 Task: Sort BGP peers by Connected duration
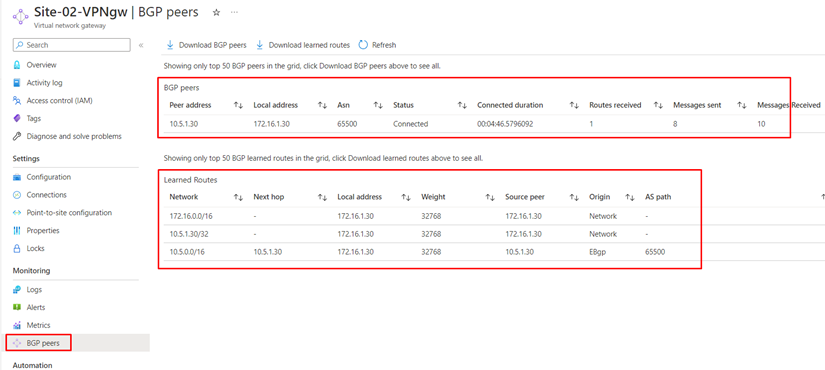pyautogui.click(x=574, y=105)
